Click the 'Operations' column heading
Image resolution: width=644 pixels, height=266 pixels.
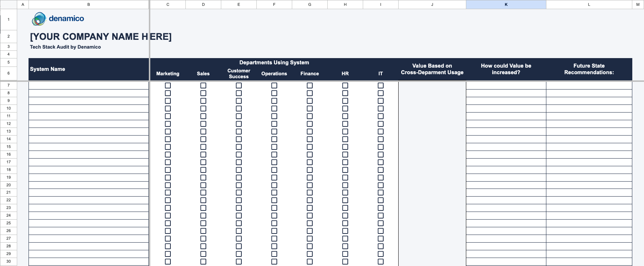point(274,73)
